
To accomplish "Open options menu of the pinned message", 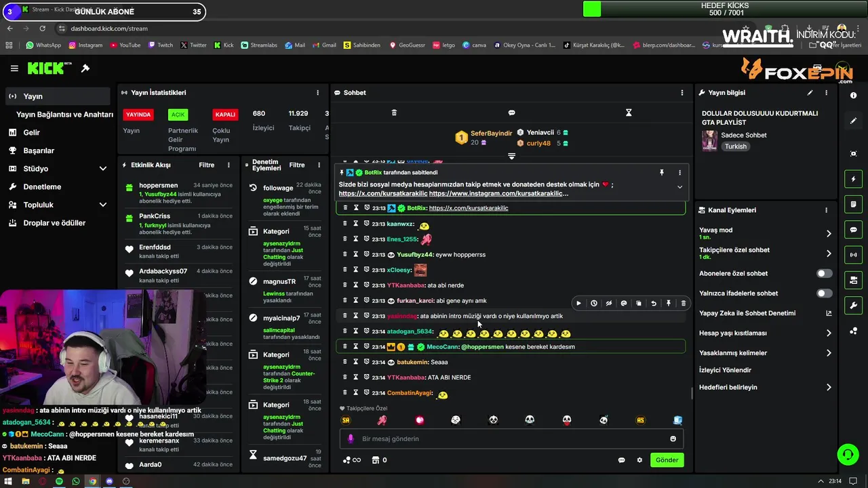I will 679,173.
